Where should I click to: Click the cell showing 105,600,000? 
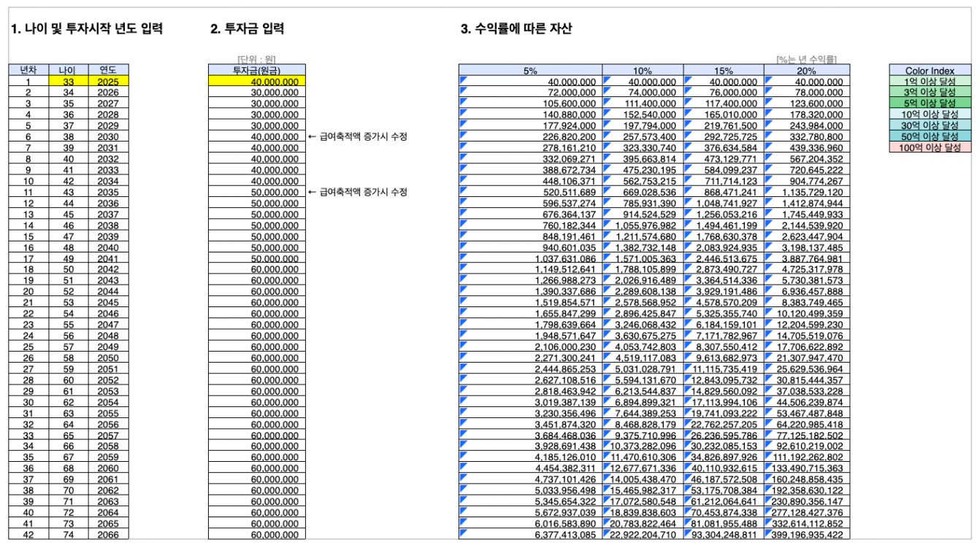530,104
